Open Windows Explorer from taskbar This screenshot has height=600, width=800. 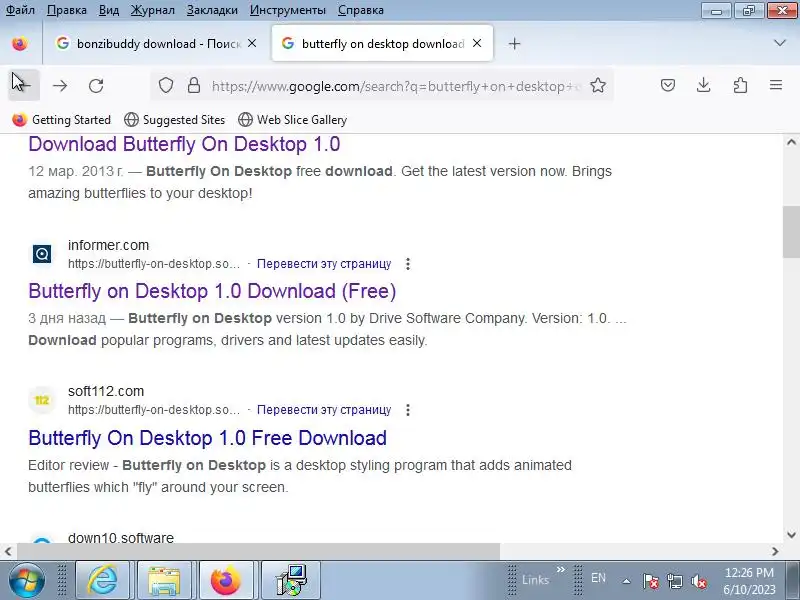pos(164,580)
